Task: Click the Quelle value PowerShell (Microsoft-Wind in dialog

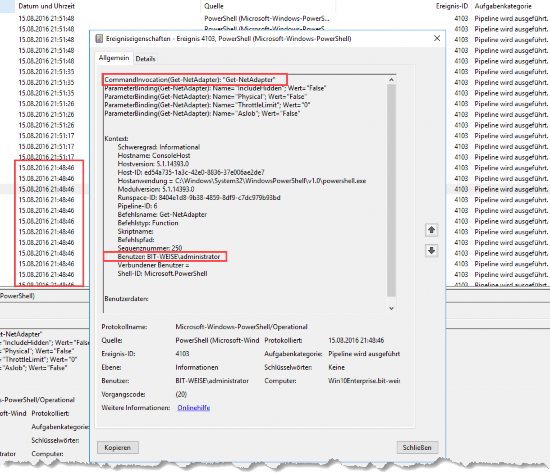Action: point(217,340)
